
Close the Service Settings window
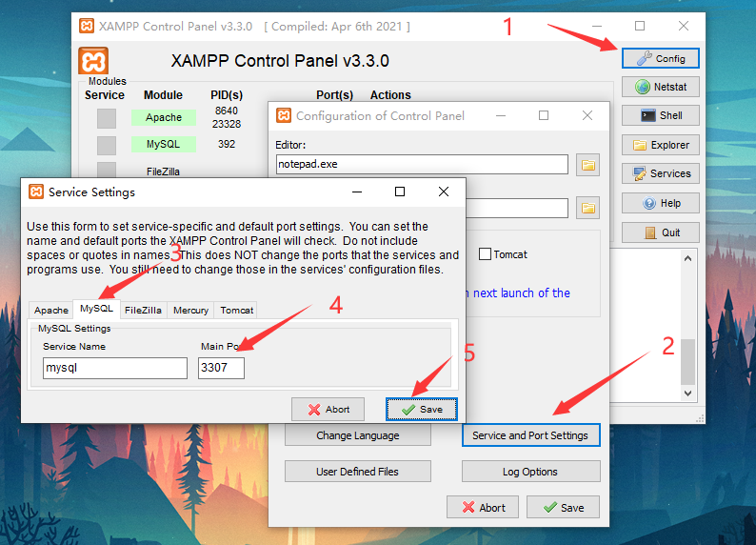[444, 192]
